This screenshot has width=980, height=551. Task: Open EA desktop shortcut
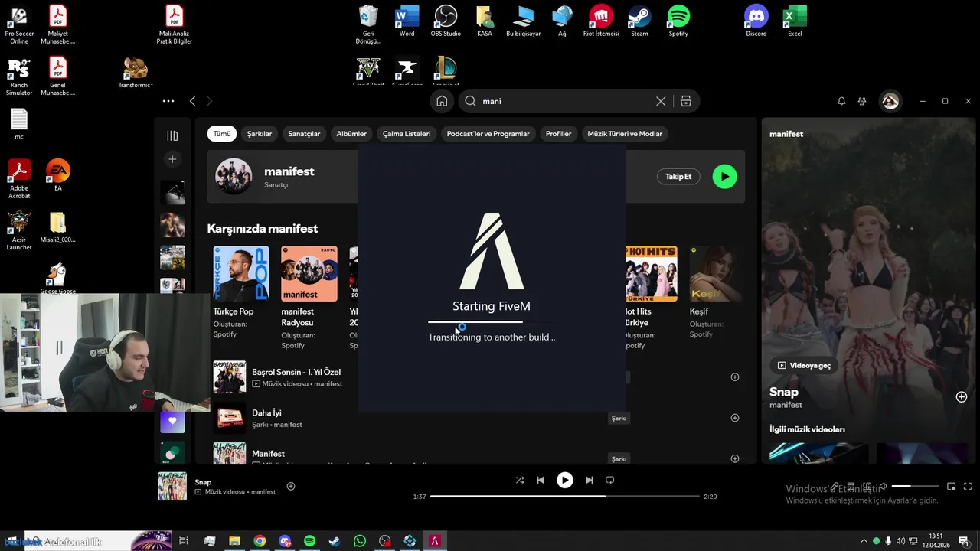58,175
